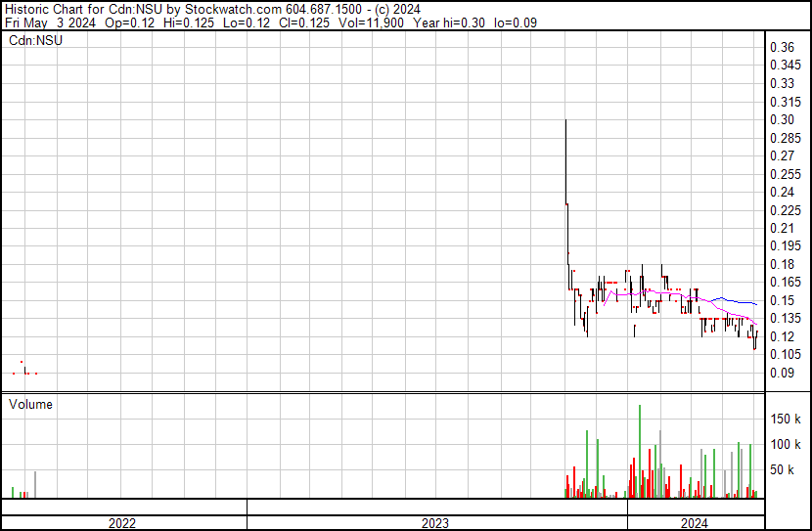Click the 2023 year label on timeline

click(435, 523)
